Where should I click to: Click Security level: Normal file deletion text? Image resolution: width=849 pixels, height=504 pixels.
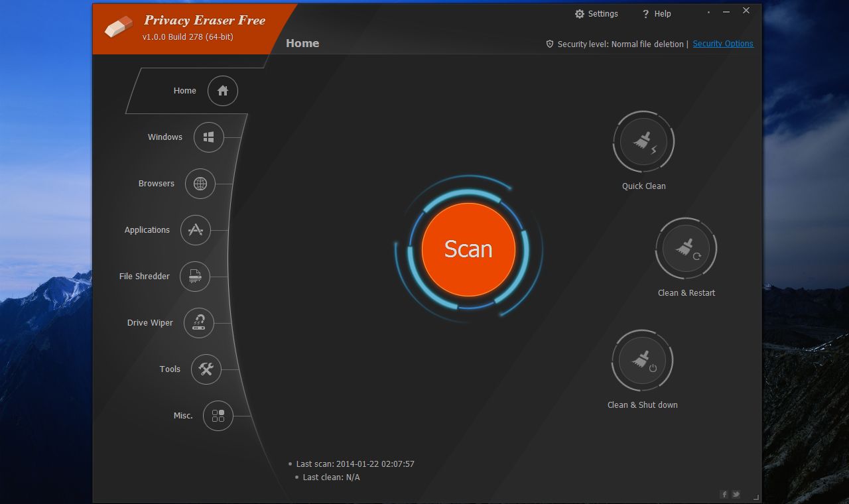coord(620,44)
